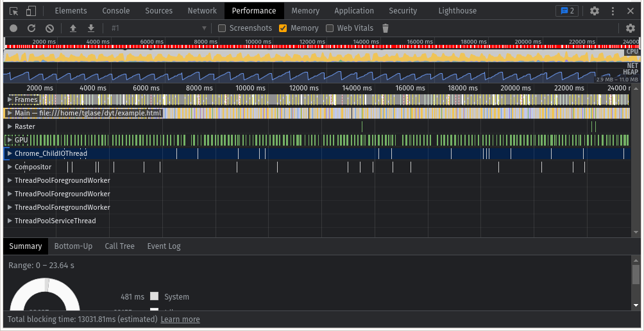Switch to the Call Tree tab
644x331 pixels.
click(119, 246)
